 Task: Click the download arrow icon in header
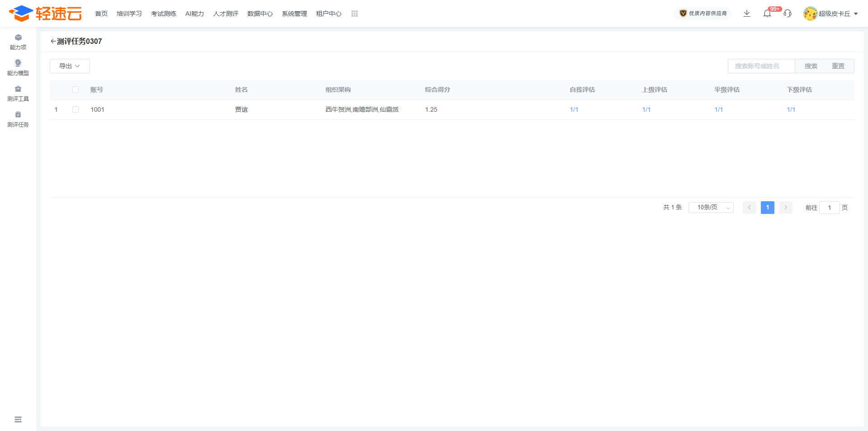(747, 14)
